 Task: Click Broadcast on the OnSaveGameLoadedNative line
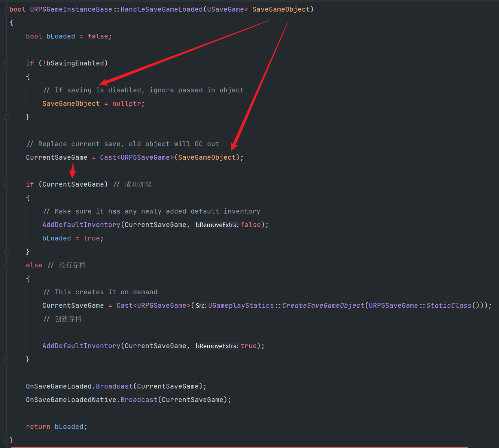point(139,400)
